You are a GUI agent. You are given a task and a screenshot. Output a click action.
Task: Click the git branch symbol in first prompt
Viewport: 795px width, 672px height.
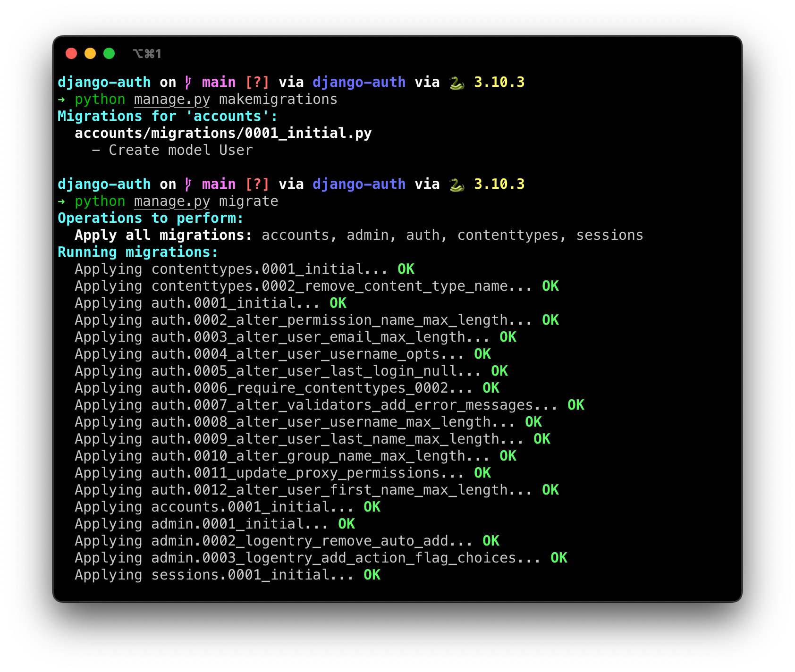coord(188,83)
